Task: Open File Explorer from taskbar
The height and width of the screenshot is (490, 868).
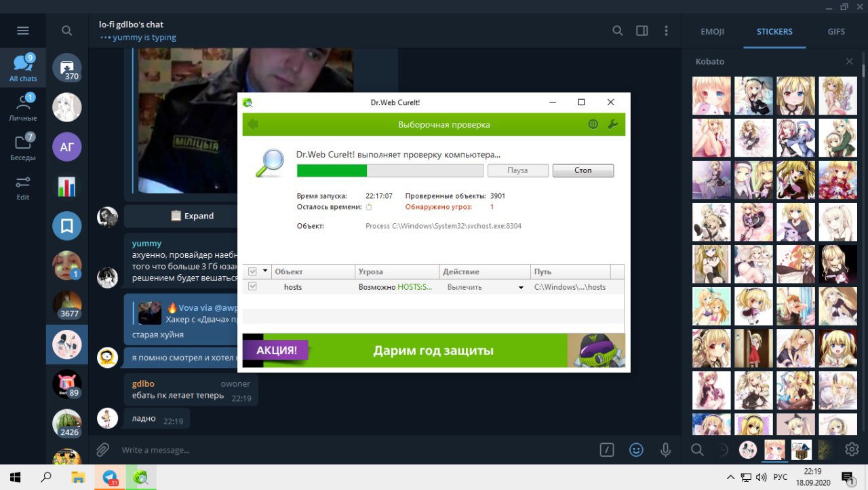Action: pyautogui.click(x=79, y=476)
